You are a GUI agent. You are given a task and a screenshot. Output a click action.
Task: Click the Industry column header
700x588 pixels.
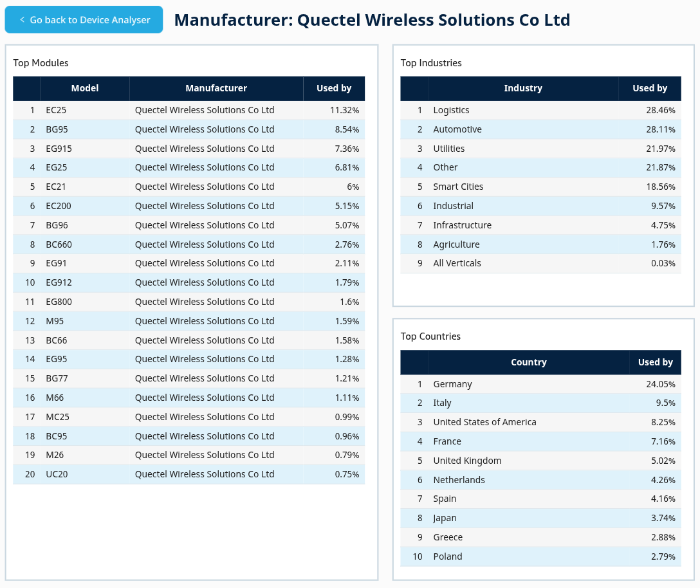pyautogui.click(x=523, y=88)
